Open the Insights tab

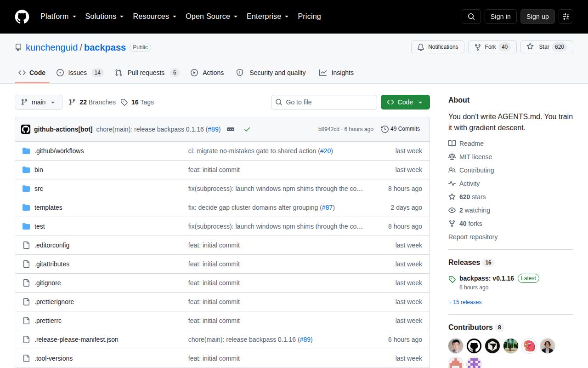pyautogui.click(x=337, y=73)
